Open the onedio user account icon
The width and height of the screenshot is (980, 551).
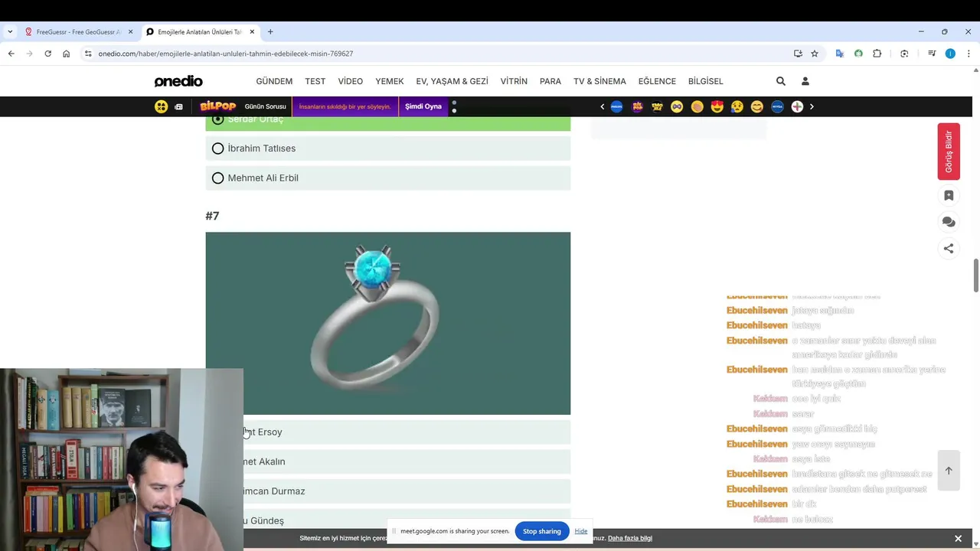tap(805, 81)
